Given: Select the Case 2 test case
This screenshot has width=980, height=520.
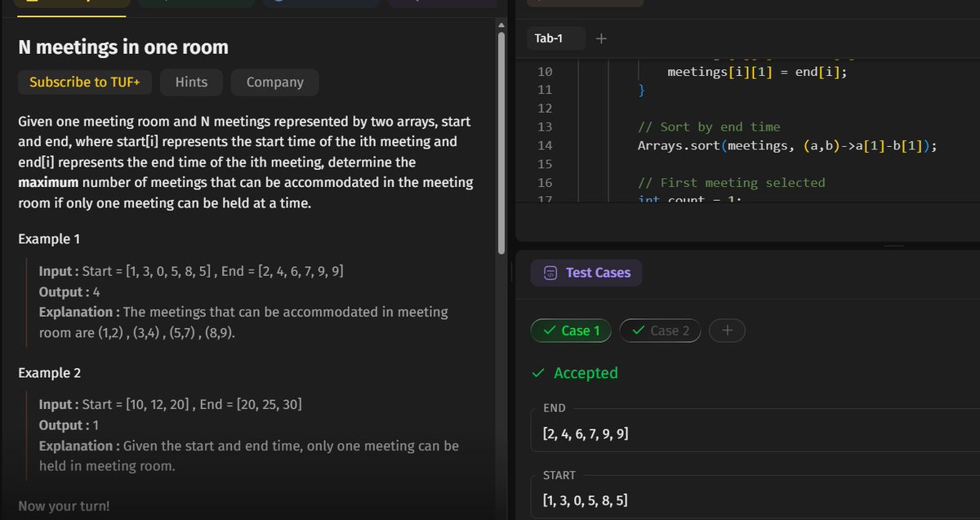Looking at the screenshot, I should 660,331.
